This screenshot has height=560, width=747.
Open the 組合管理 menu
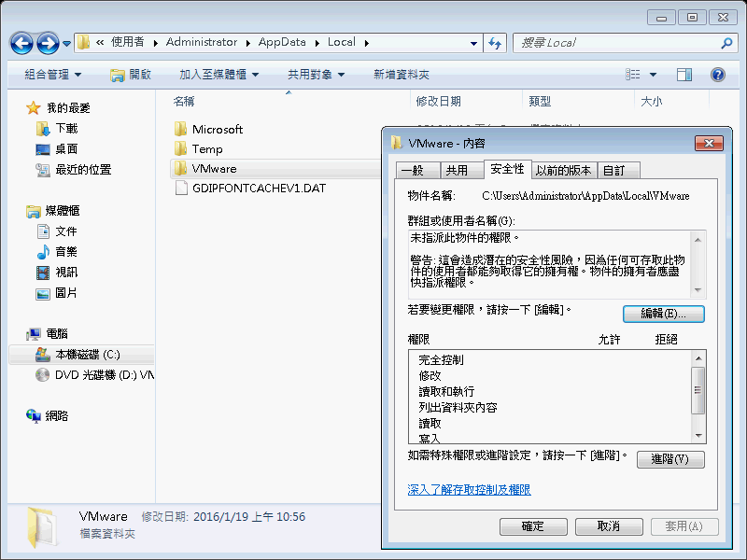[x=53, y=75]
